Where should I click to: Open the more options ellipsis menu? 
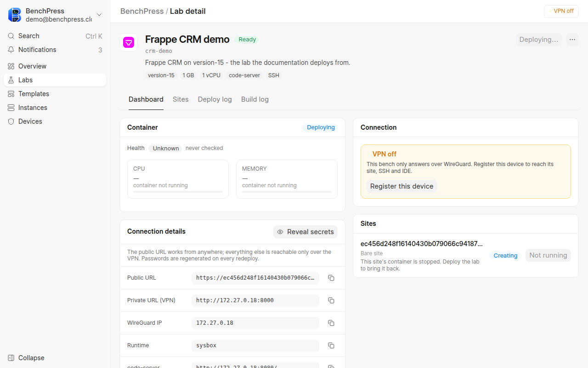coord(572,40)
